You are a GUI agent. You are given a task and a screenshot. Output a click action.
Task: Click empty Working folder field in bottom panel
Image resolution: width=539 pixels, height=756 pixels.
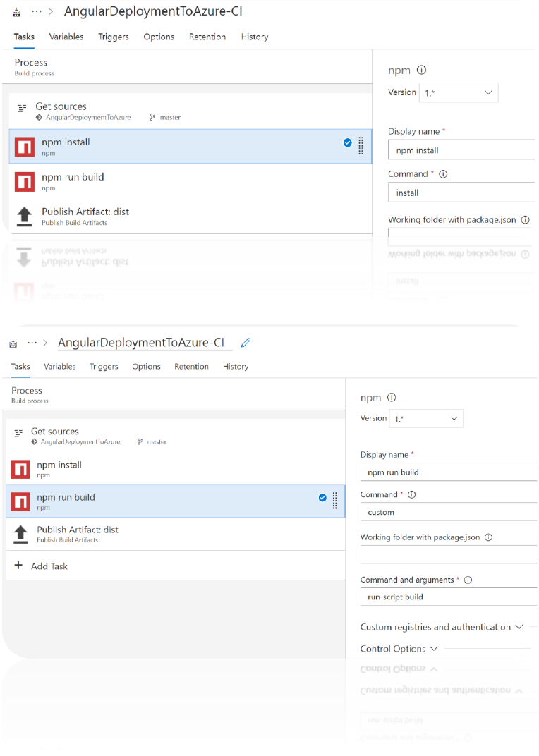[x=449, y=554]
